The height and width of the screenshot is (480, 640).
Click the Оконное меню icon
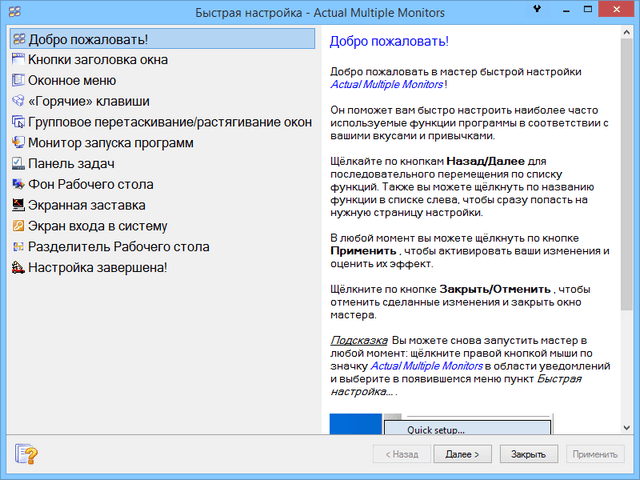(x=18, y=80)
